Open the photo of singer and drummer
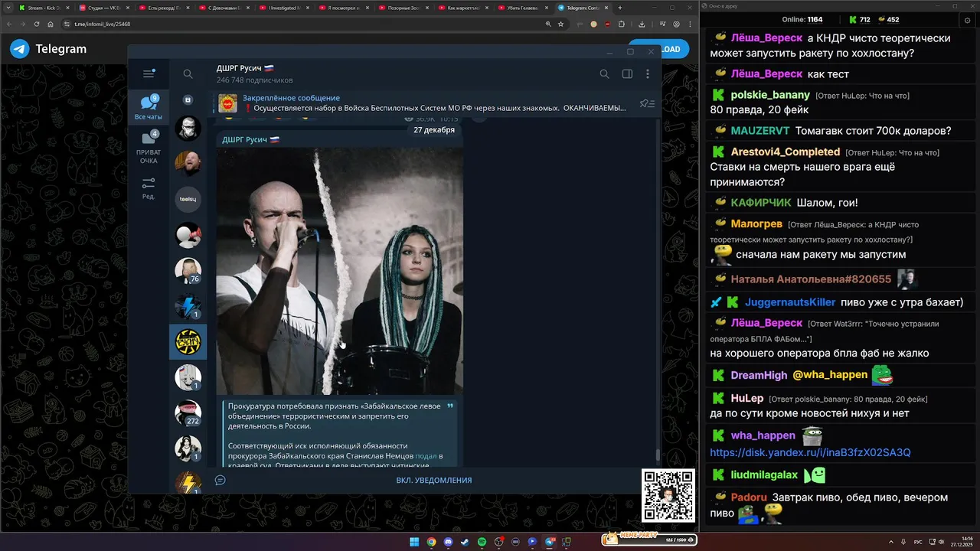This screenshot has height=551, width=980. [339, 271]
